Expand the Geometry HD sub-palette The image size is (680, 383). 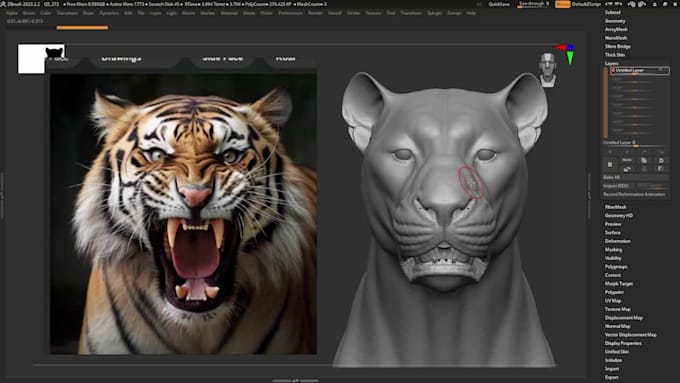618,216
